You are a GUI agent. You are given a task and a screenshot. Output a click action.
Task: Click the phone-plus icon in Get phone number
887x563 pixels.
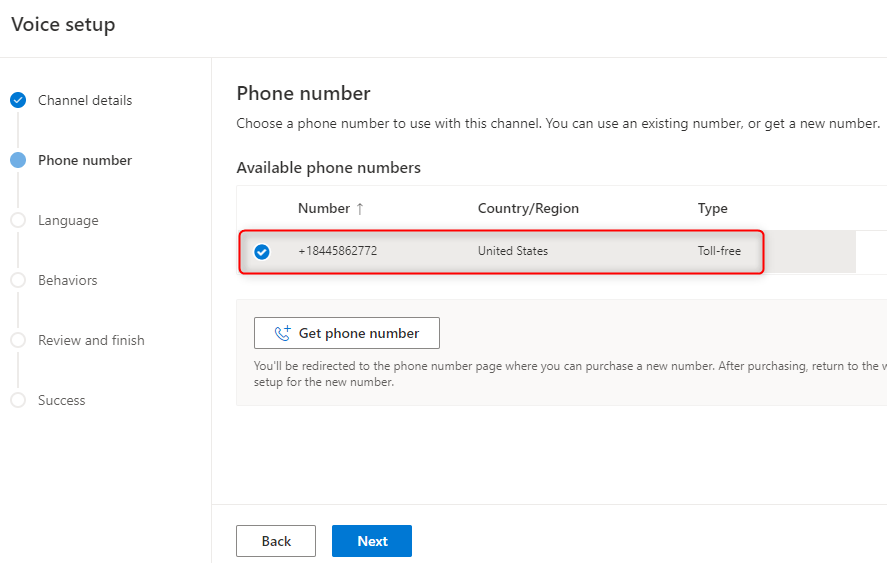282,333
